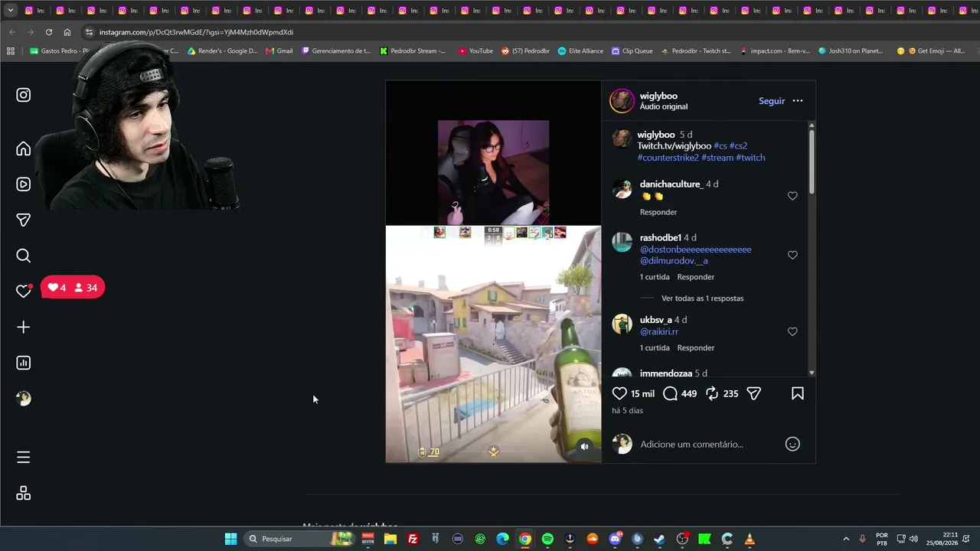Viewport: 980px width, 551px height.
Task: Open your profile picture in sidebar
Action: click(24, 398)
